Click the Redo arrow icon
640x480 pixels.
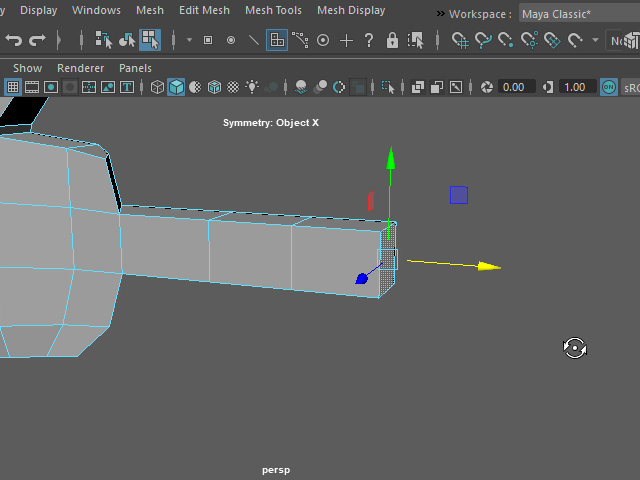(37, 40)
